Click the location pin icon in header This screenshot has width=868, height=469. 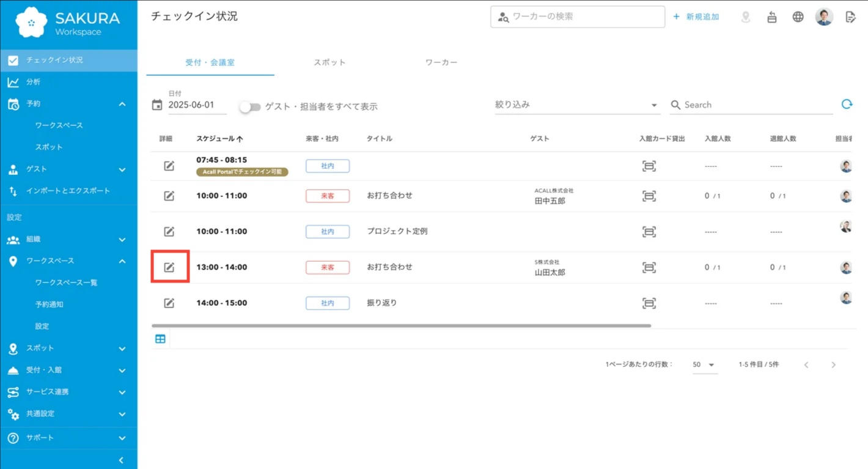point(746,17)
